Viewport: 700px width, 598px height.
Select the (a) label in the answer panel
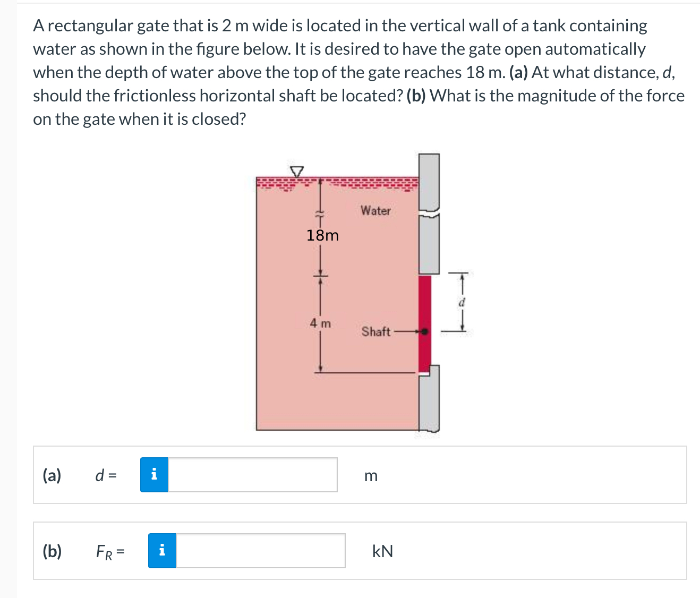(x=52, y=475)
